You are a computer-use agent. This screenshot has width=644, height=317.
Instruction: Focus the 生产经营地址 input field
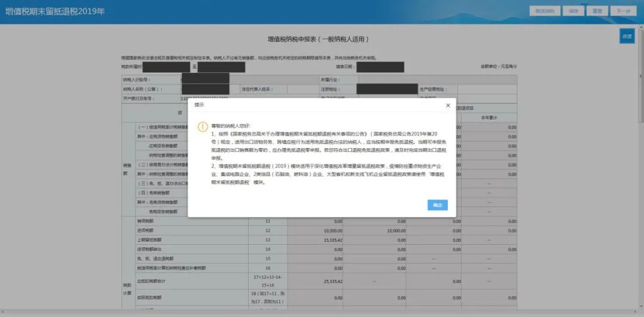tap(487, 89)
